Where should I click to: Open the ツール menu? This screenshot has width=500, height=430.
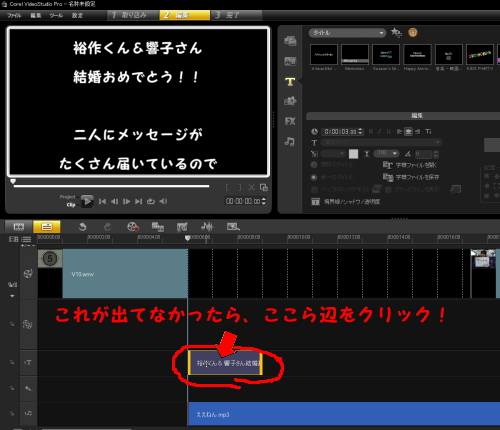coord(56,15)
